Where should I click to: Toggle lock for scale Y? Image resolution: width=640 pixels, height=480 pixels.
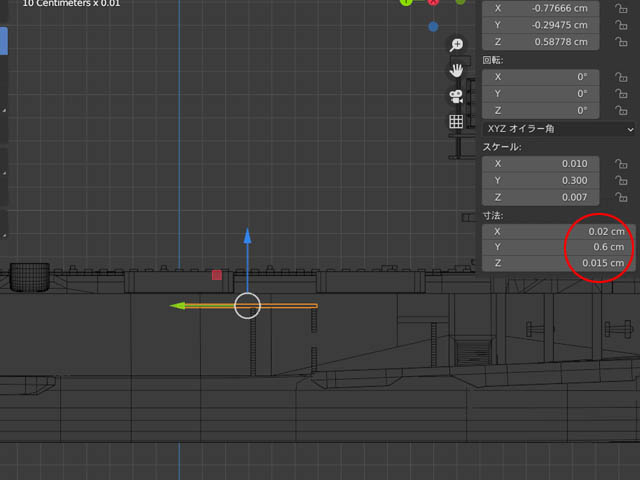(x=621, y=180)
